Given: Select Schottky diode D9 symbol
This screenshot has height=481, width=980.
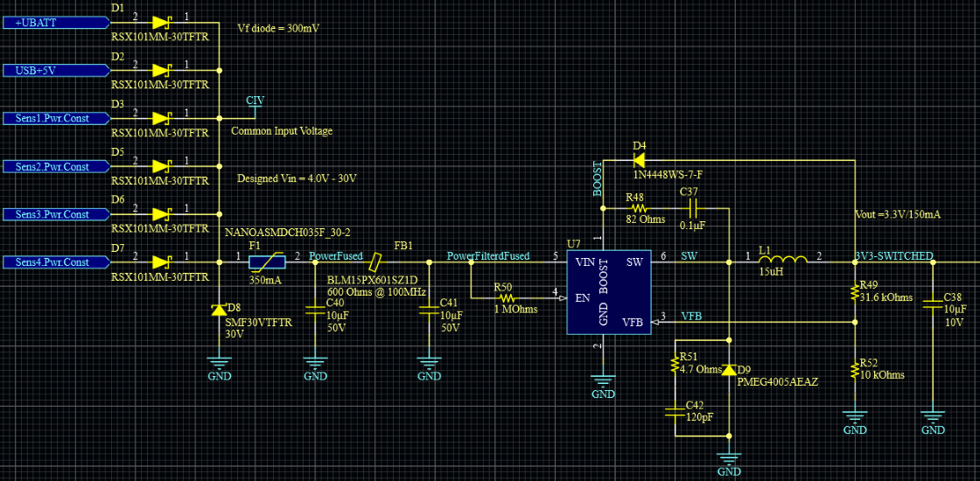Looking at the screenshot, I should (729, 370).
